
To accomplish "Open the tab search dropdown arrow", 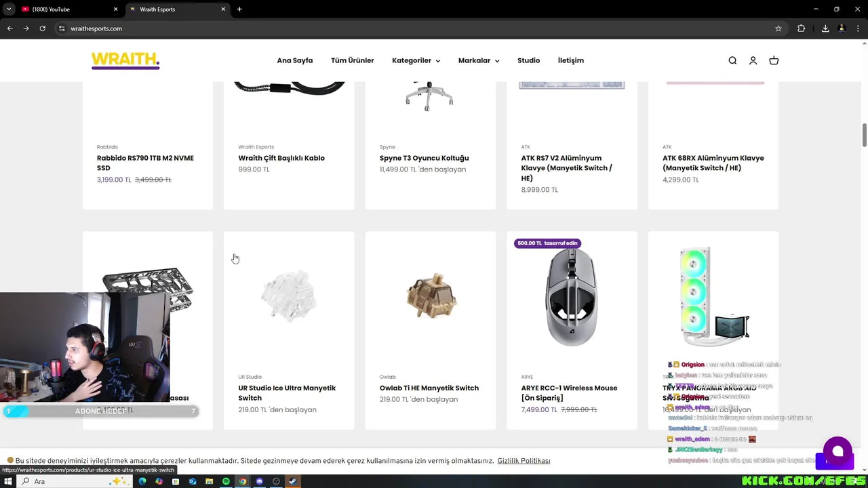I will [x=9, y=9].
